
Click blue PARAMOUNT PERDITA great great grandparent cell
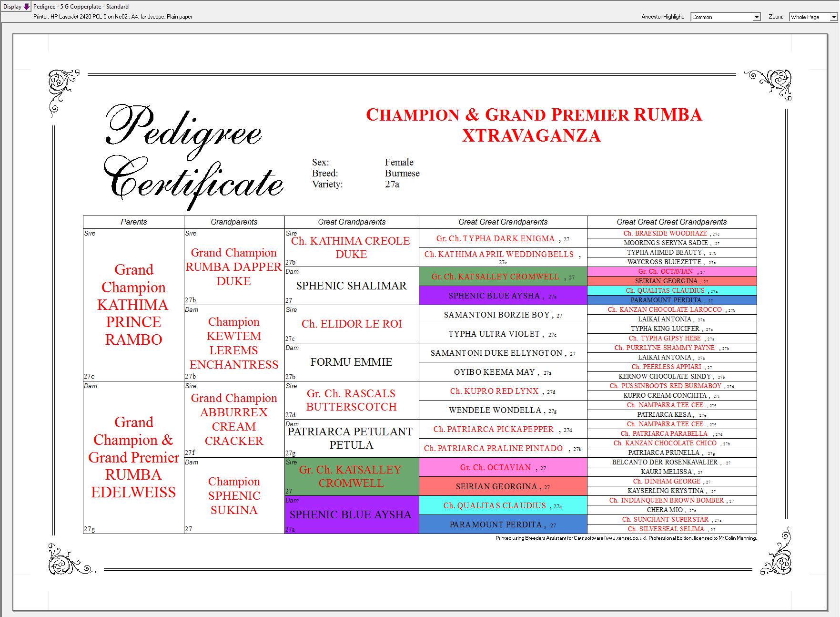point(503,524)
